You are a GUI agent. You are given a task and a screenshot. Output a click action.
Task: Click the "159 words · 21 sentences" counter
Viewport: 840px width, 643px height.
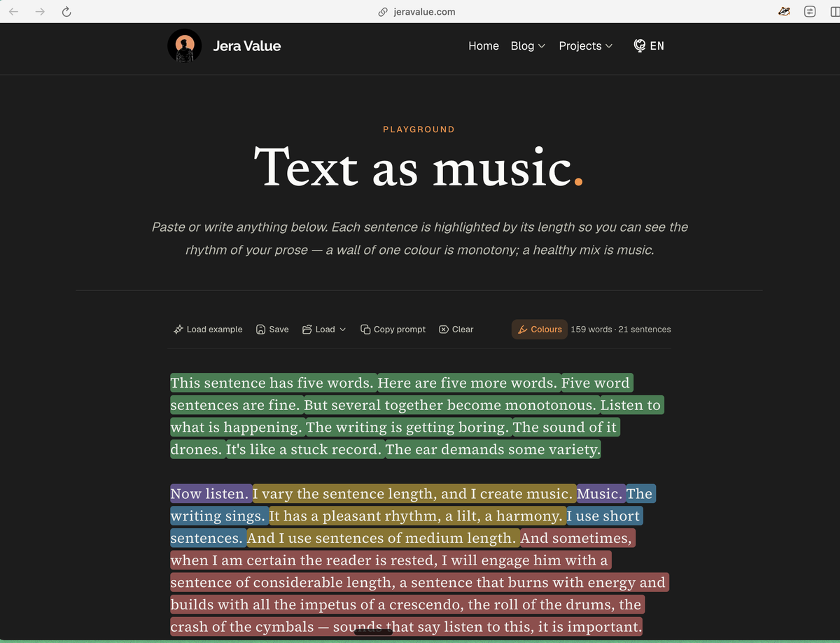click(x=621, y=330)
